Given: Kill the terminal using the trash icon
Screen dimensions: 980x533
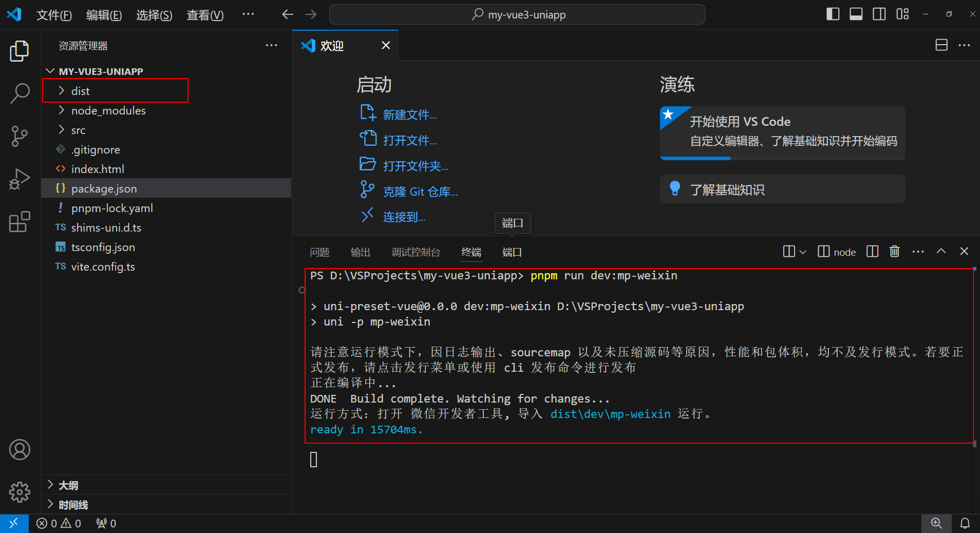Looking at the screenshot, I should [895, 252].
